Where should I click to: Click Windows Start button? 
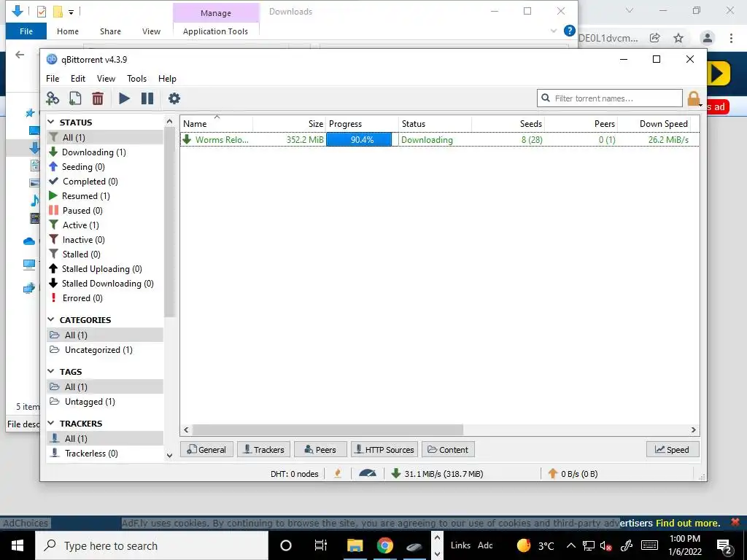click(18, 545)
